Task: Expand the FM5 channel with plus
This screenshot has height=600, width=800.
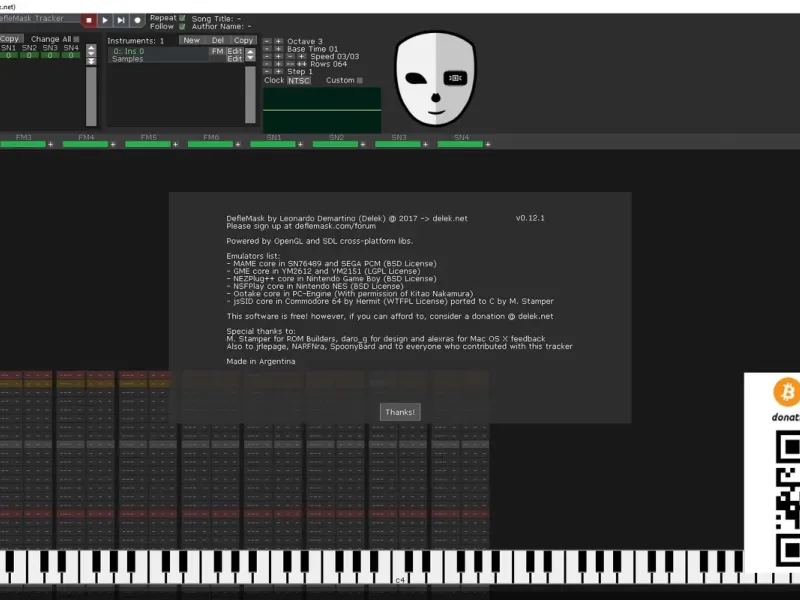Action: click(176, 144)
